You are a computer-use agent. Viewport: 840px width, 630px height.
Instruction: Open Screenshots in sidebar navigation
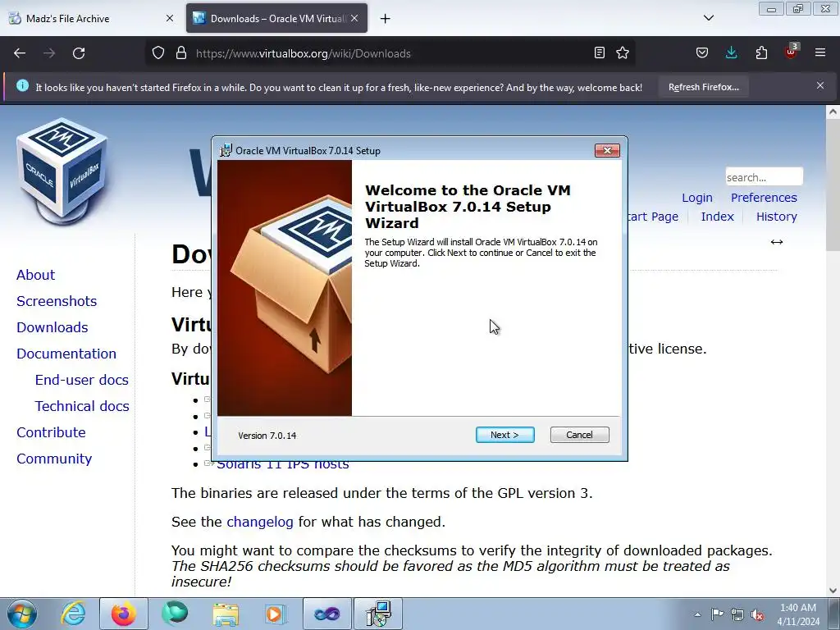tap(57, 301)
